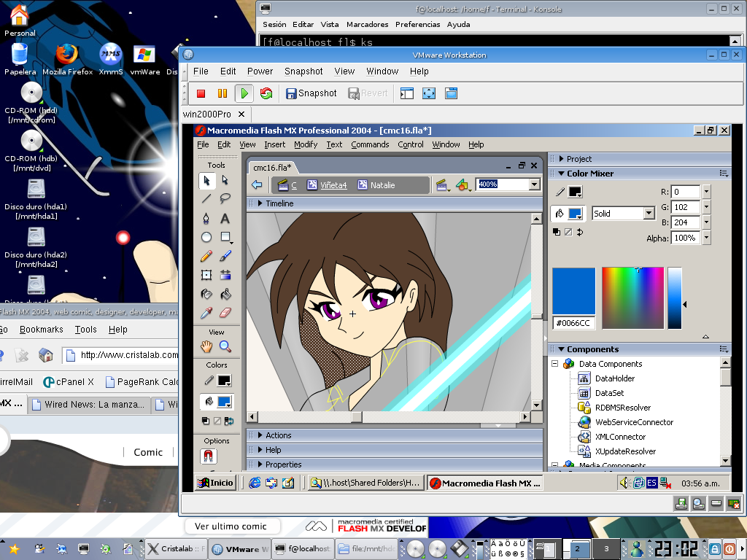Open the Modify menu in Flash
This screenshot has height=560, width=747.
coord(306,144)
